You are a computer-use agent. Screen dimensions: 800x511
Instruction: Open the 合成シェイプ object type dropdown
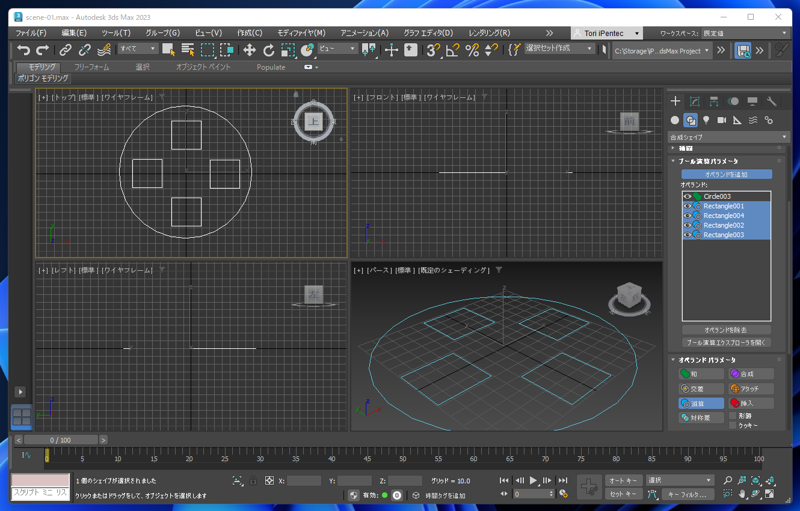click(729, 137)
